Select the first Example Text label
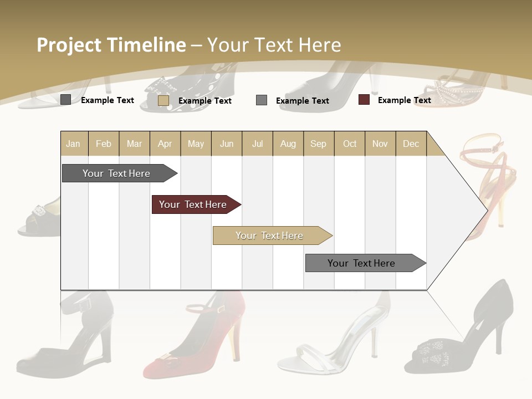Viewport: 532px width, 399px height. point(108,100)
